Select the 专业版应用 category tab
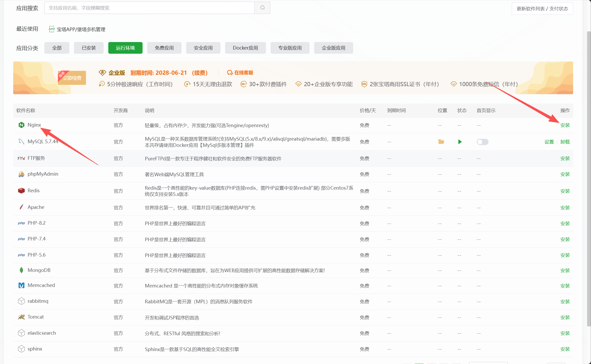The image size is (591, 364). point(290,48)
